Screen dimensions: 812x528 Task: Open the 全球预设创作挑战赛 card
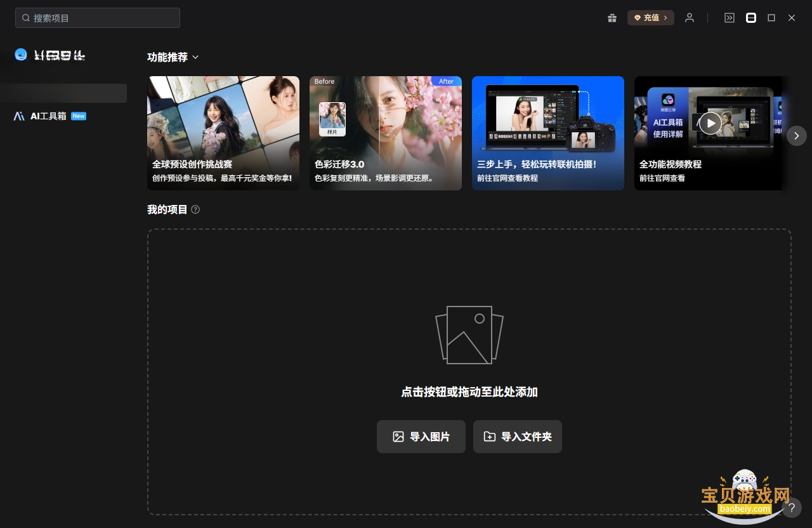click(223, 133)
